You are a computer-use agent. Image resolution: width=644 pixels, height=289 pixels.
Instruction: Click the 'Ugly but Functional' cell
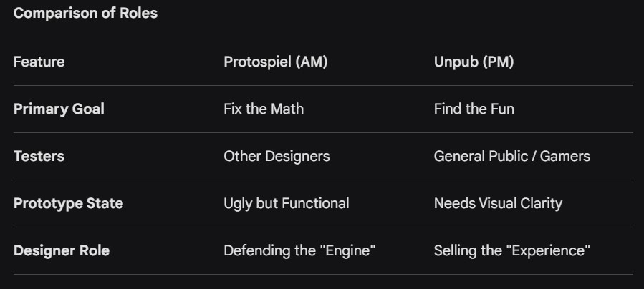(286, 203)
